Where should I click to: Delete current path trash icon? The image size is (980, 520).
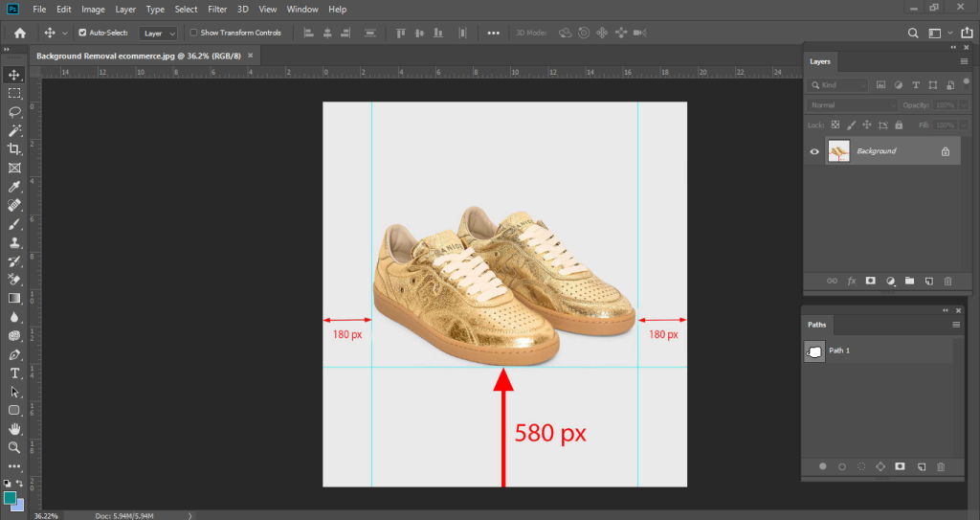click(941, 466)
